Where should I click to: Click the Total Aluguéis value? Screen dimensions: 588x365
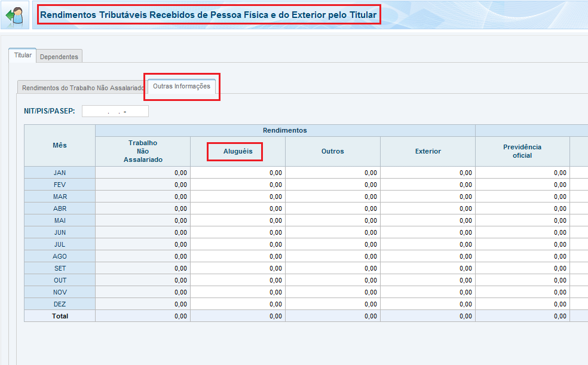click(x=238, y=316)
